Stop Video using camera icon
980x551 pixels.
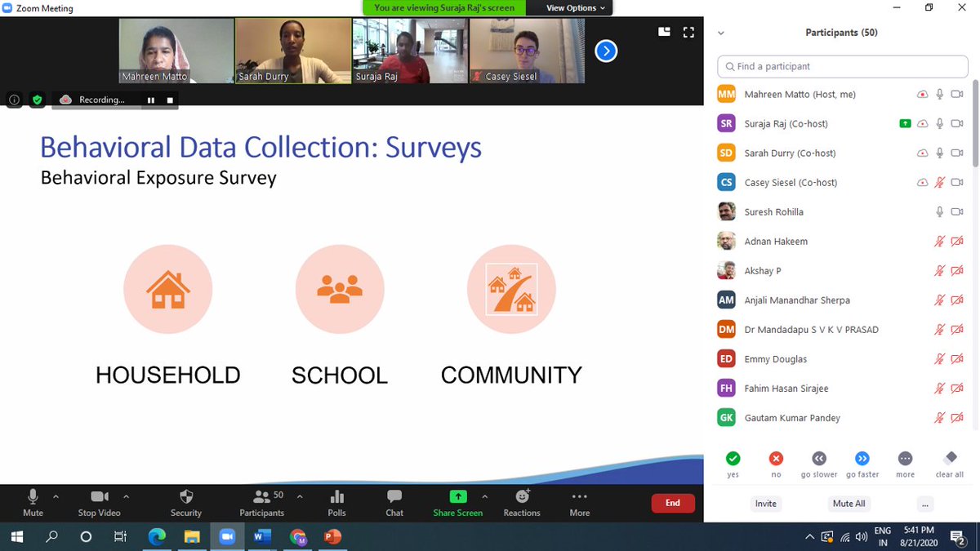pyautogui.click(x=99, y=502)
